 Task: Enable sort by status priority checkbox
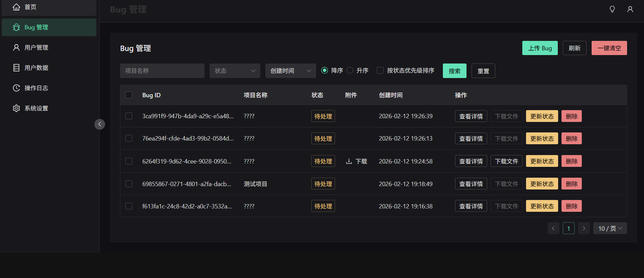click(x=380, y=71)
